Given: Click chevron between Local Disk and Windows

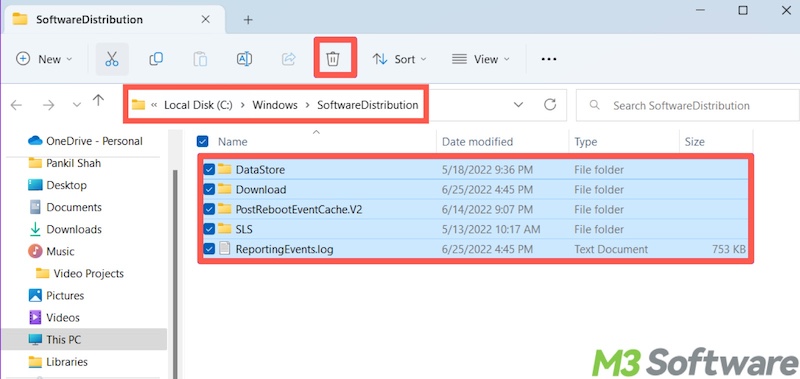Looking at the screenshot, I should click(242, 105).
